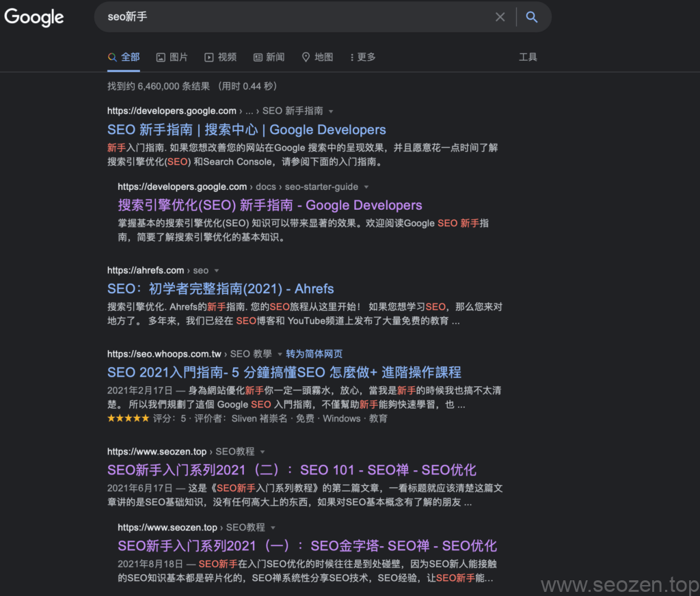The width and height of the screenshot is (700, 596).
Task: Open the Ahrefs 初学者完整指南 result
Action: click(x=220, y=289)
